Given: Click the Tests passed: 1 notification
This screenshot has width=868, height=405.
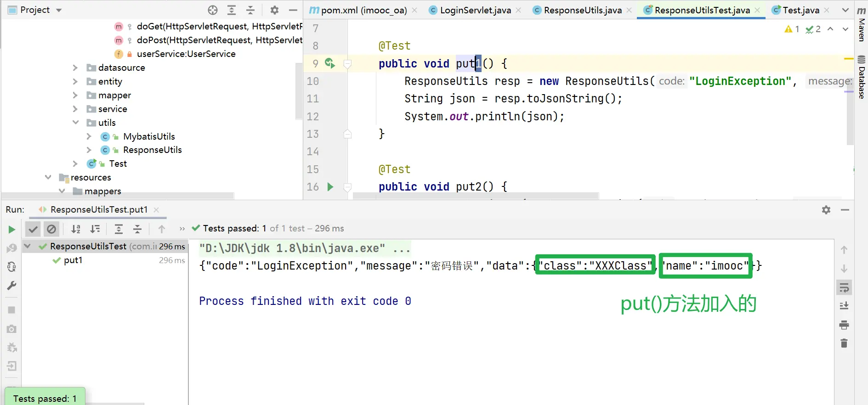Looking at the screenshot, I should coord(45,398).
